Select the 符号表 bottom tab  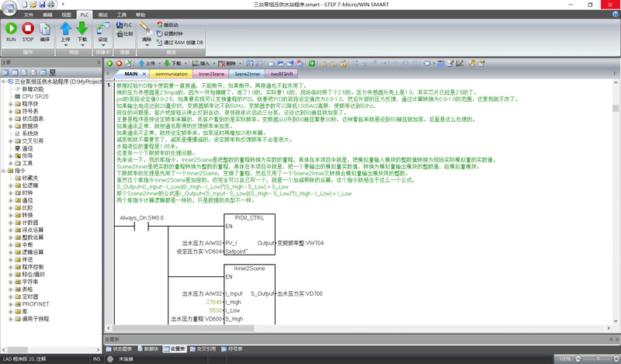[231, 349]
